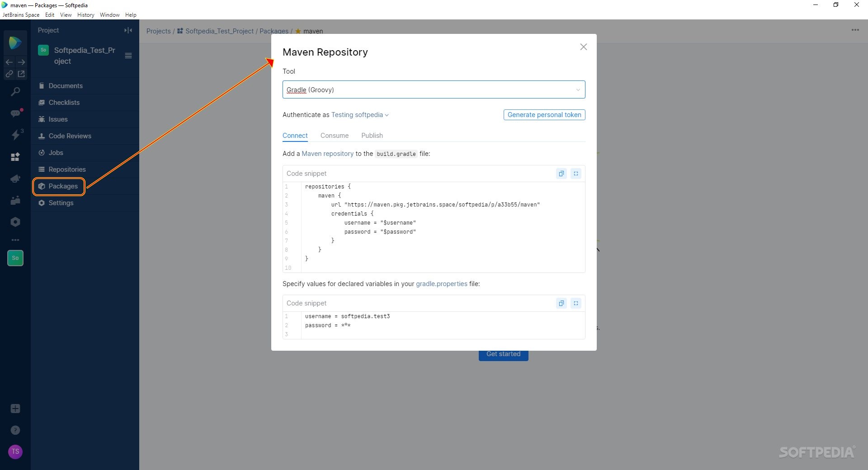Click Projects in the breadcrumb

pos(158,31)
